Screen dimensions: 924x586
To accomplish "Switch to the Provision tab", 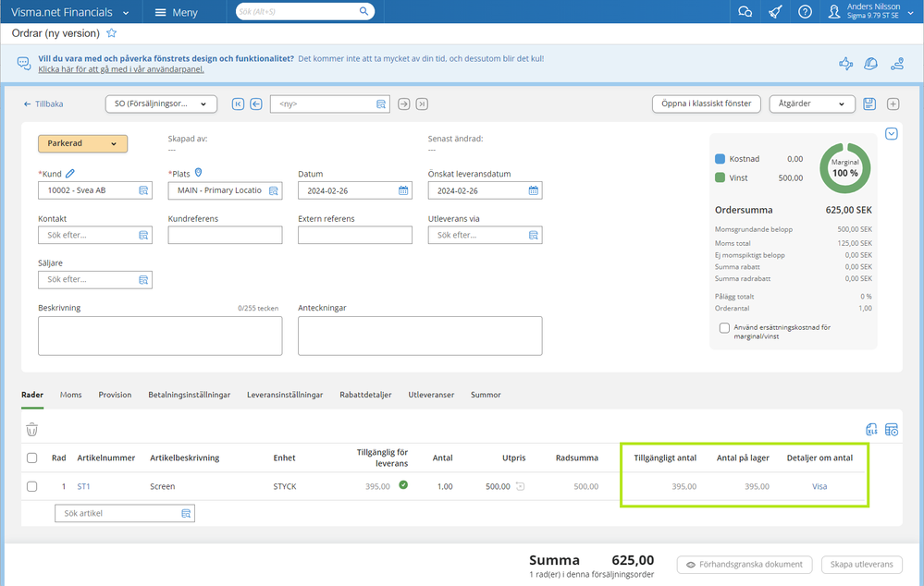I will click(x=115, y=395).
